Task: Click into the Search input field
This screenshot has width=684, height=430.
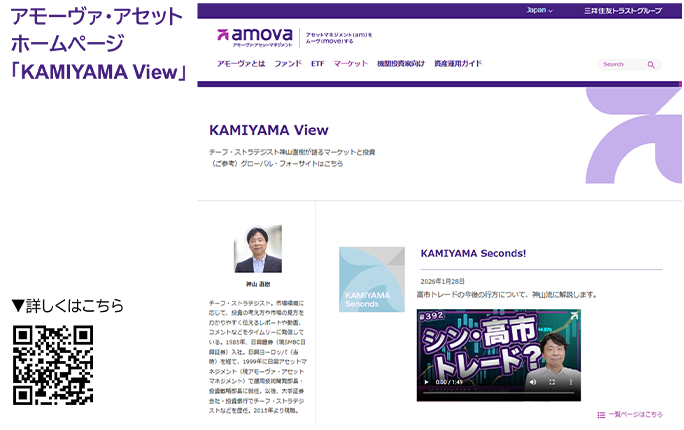Action: click(x=620, y=64)
